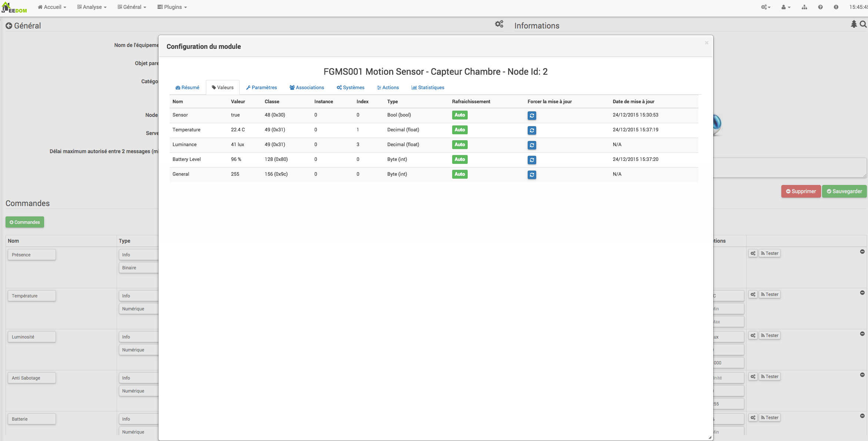Edit the Anti Sabotage command name field

pos(32,378)
